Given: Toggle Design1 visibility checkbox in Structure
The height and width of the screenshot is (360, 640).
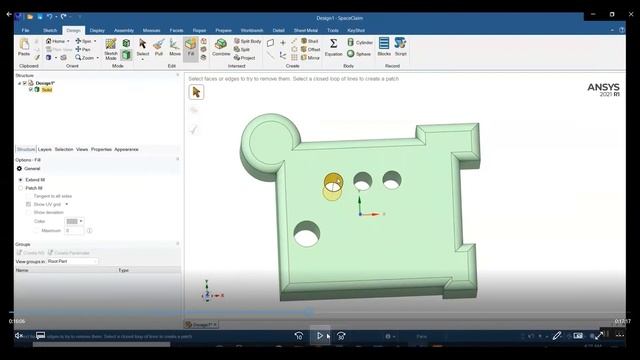Looking at the screenshot, I should click(24, 83).
